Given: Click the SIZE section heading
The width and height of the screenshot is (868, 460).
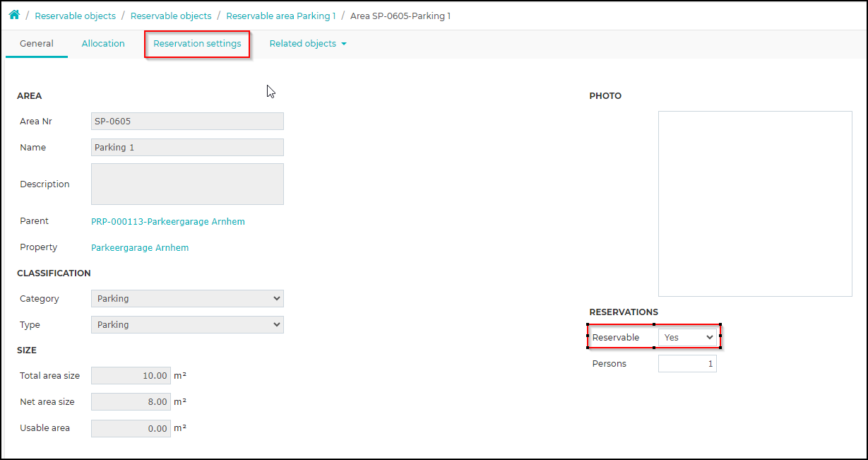Looking at the screenshot, I should (27, 350).
